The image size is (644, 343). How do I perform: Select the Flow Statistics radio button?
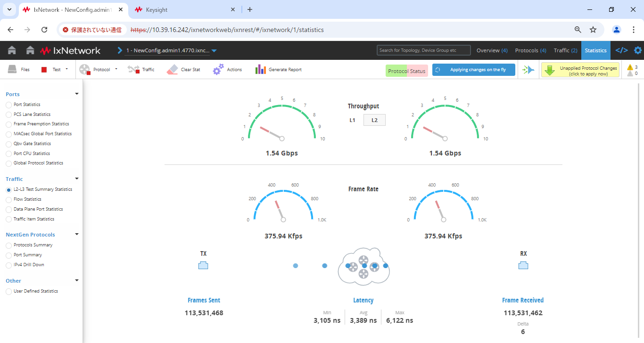8,199
